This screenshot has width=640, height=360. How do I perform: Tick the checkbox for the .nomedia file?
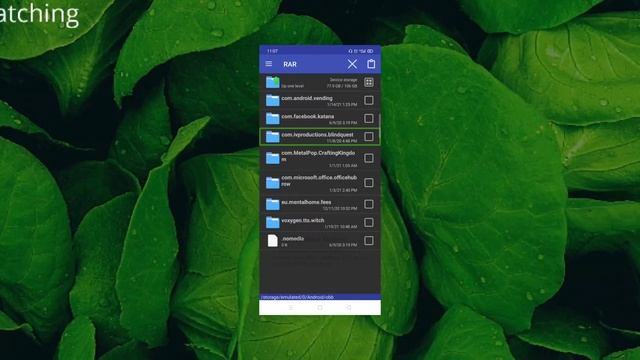(369, 240)
